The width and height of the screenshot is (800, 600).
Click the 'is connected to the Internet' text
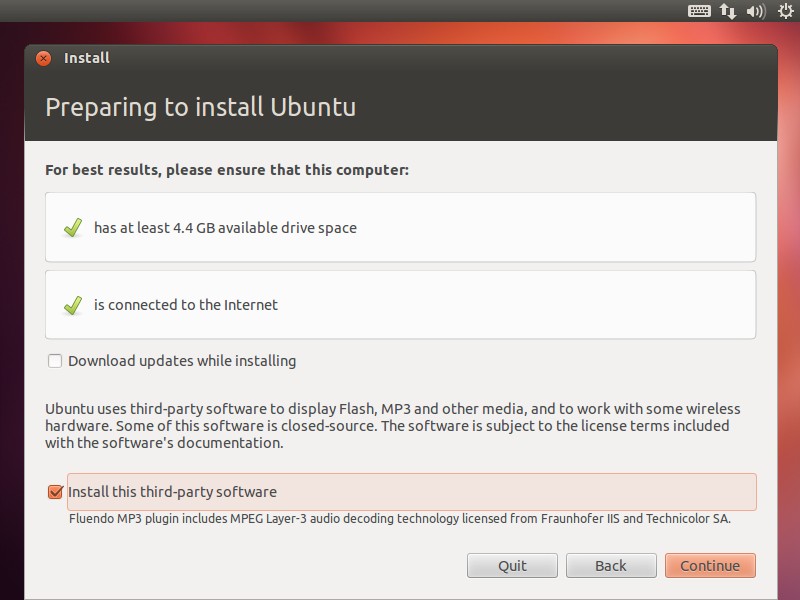click(186, 305)
